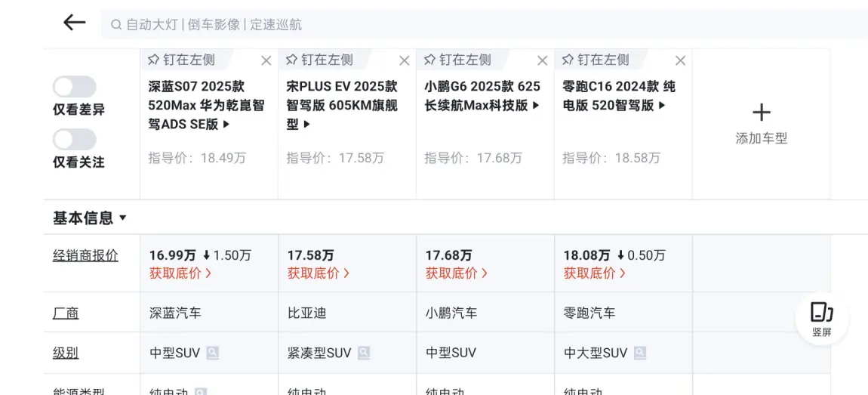Click the search icon next to 中大型SUV
The width and height of the screenshot is (868, 395).
640,353
